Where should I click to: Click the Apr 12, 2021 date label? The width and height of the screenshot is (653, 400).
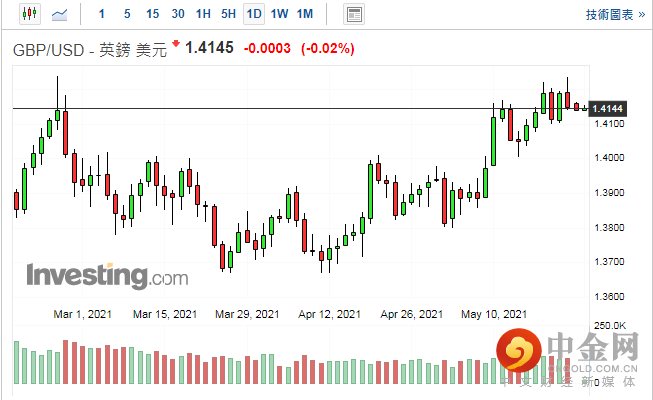pos(329,314)
